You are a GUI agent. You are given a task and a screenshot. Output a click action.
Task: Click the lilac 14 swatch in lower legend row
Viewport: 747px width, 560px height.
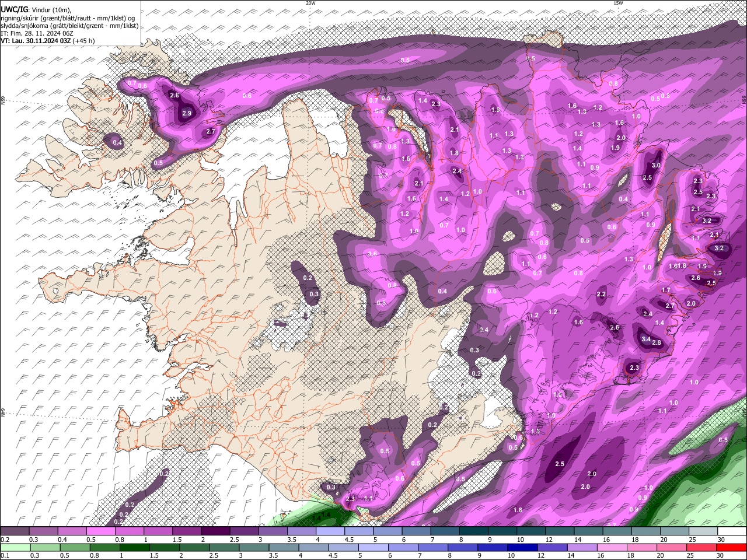coord(581,548)
